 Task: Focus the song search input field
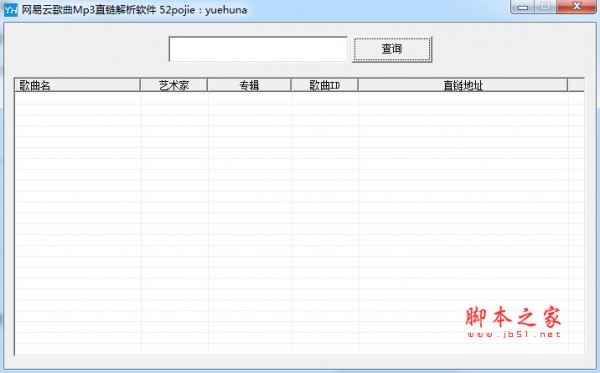pyautogui.click(x=258, y=49)
